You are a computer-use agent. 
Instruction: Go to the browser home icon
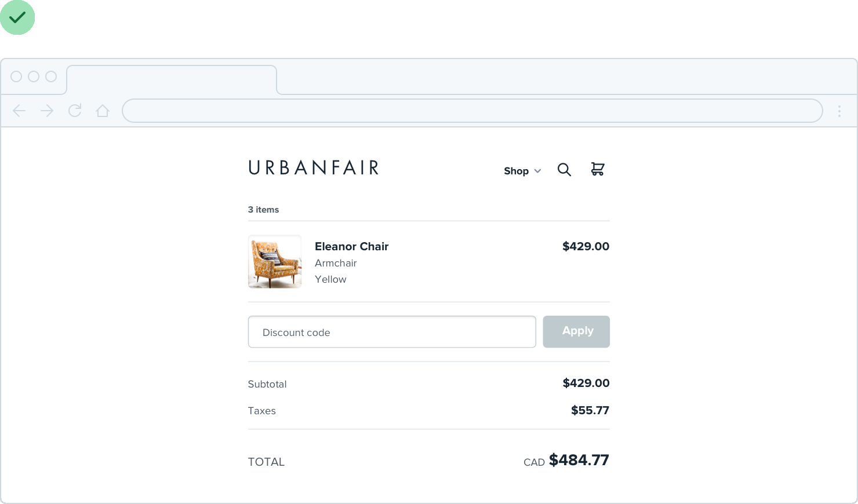pos(103,111)
